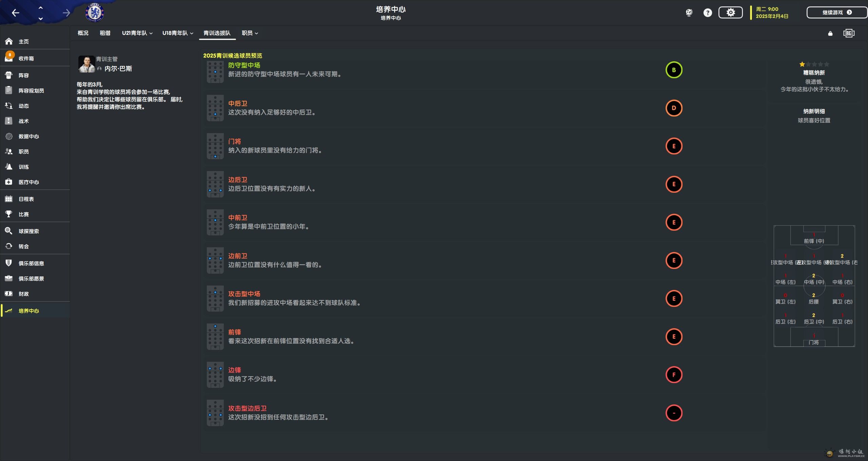Open the help question mark icon
Image resolution: width=868 pixels, height=461 pixels.
pos(708,13)
